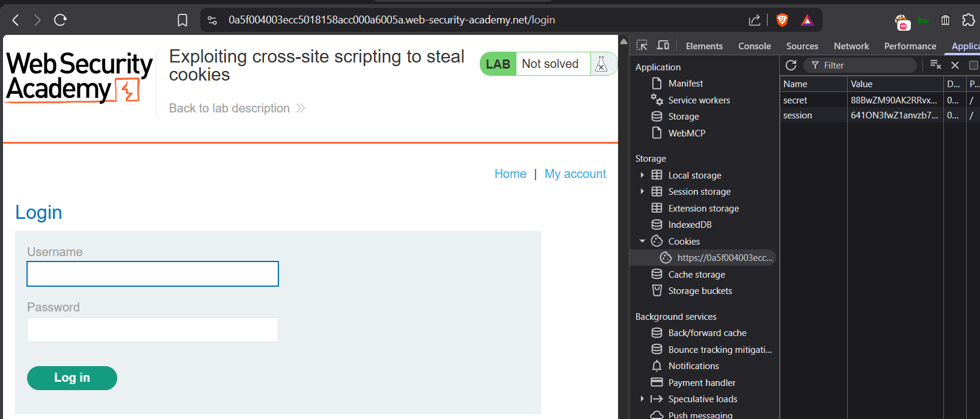The width and height of the screenshot is (980, 419).
Task: Sort cookies by Name column
Action: [x=813, y=84]
